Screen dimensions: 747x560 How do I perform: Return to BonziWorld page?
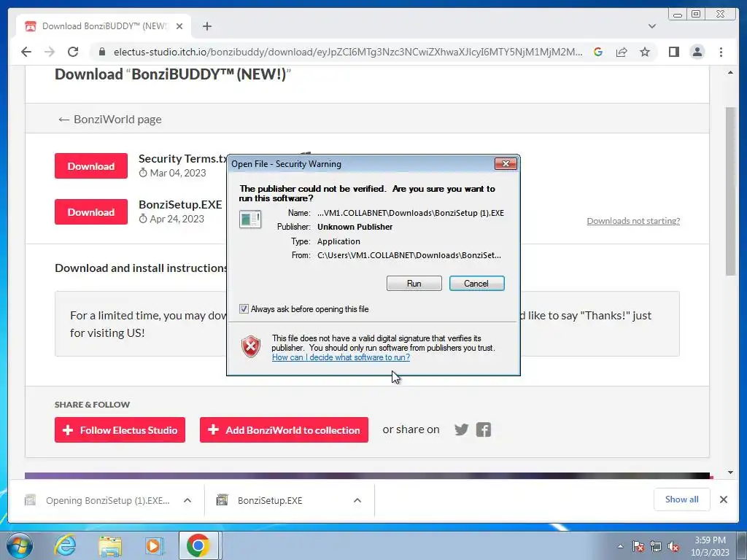point(109,120)
